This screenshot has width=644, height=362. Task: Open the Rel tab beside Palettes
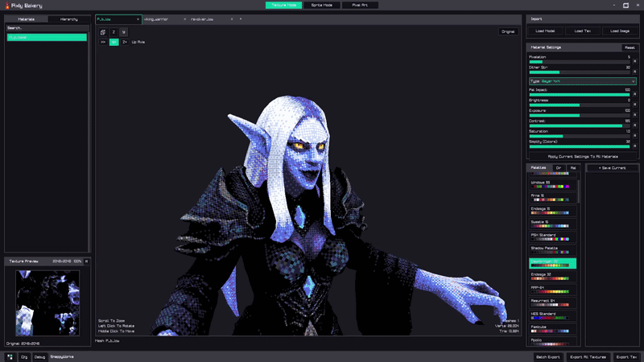click(x=573, y=168)
